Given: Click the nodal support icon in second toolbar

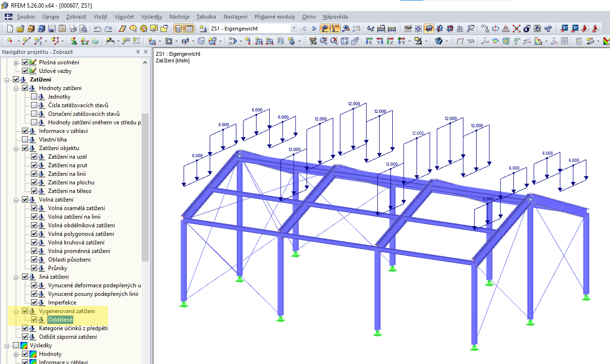Looking at the screenshot, I should pyautogui.click(x=74, y=41).
